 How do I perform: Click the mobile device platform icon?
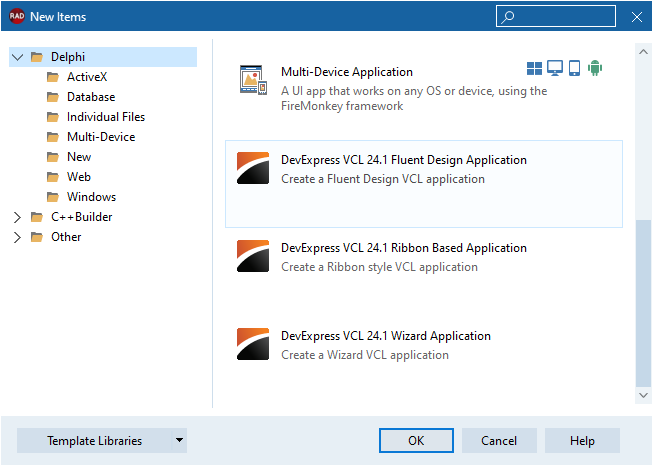click(x=574, y=68)
